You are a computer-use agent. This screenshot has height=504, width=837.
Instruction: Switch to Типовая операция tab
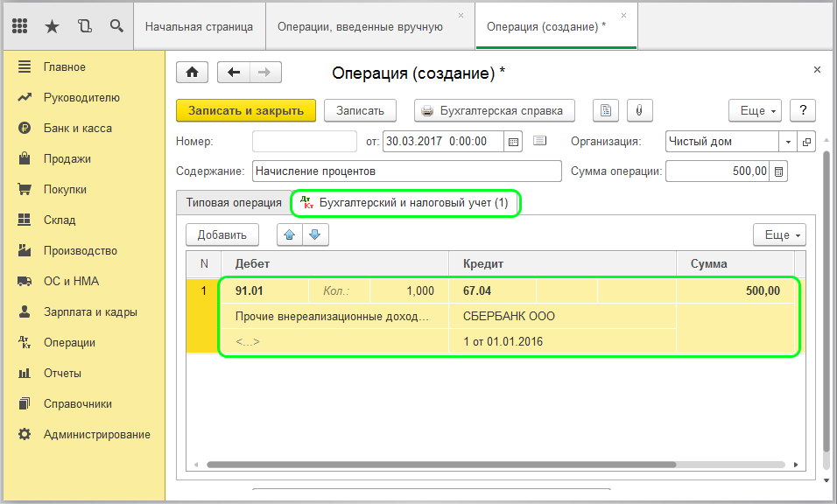pyautogui.click(x=234, y=203)
